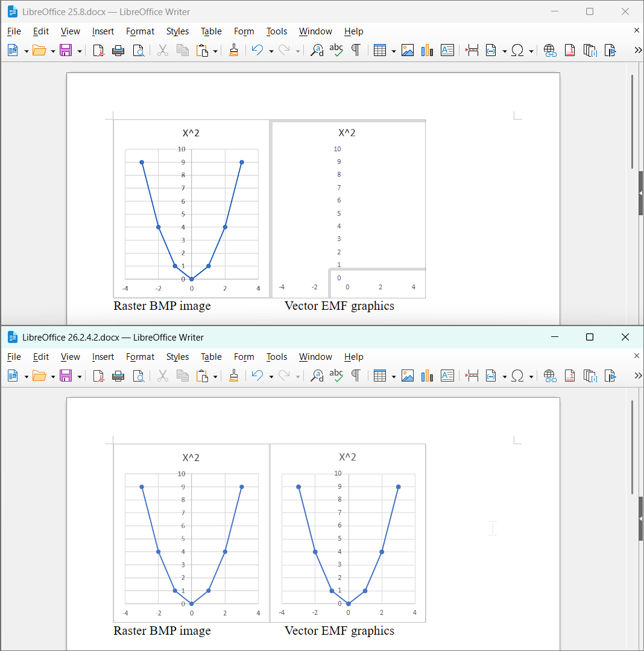Select the Vector EMF chart in 26.2.4.2.docx
The width and height of the screenshot is (644, 651).
348,533
